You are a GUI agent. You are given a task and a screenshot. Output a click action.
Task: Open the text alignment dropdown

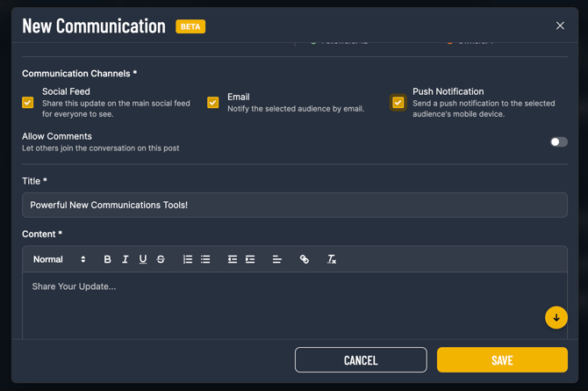[277, 259]
